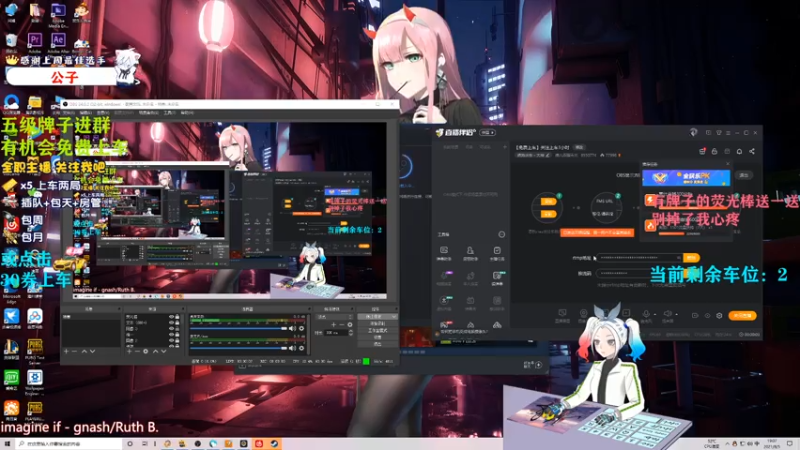Toggle eye icon of fourth OBS source row
Image resolution: width=800 pixels, height=450 pixels.
click(x=171, y=335)
